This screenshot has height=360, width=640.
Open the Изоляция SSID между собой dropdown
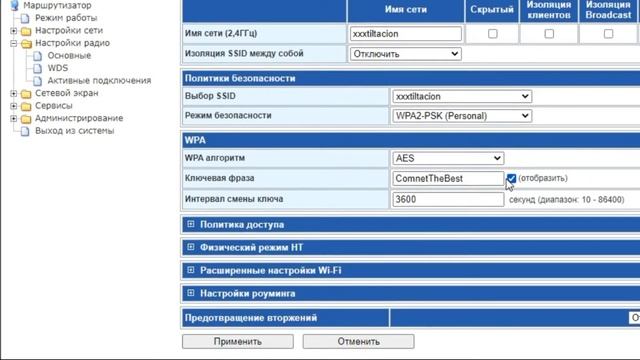click(x=406, y=54)
